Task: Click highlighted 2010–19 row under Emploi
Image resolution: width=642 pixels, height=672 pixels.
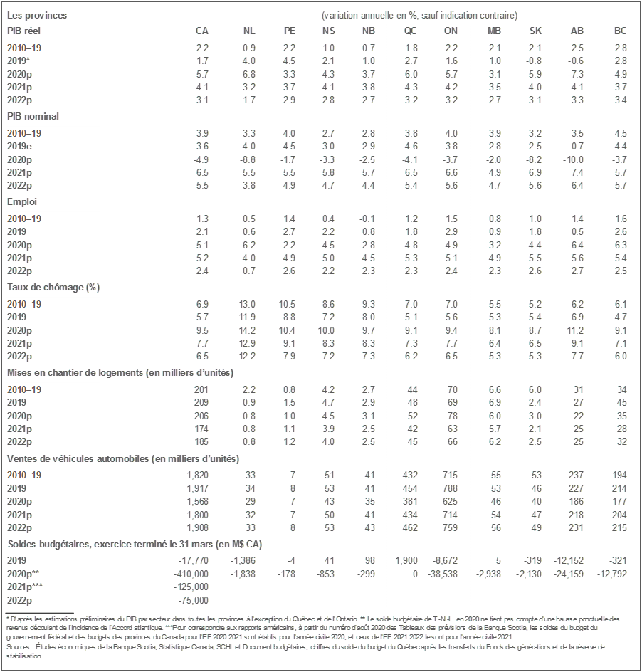Action: click(x=53, y=219)
